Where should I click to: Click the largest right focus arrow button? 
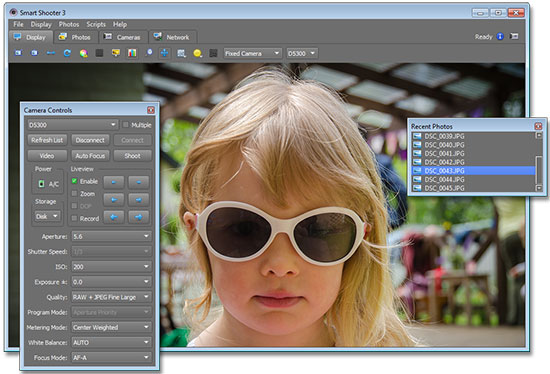tap(139, 217)
